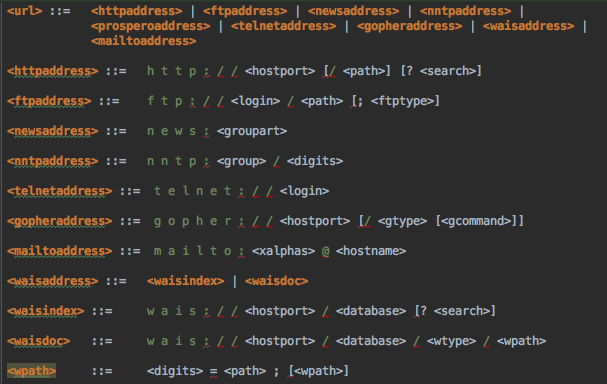Click <ftptype> in the ftpaddress rule
Screen dimensions: 607x384
402,101
